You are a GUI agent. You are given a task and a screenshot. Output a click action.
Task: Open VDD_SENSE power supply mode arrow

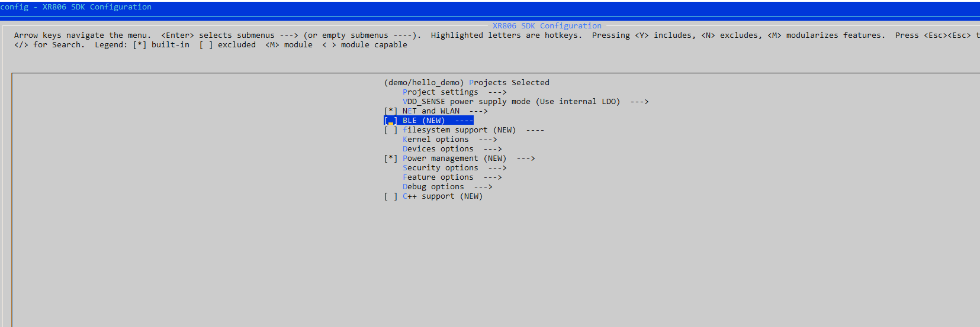640,102
